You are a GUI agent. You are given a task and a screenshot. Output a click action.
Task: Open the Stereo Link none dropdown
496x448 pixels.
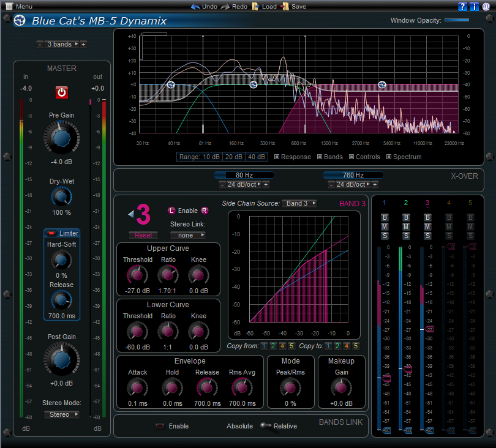tap(187, 235)
